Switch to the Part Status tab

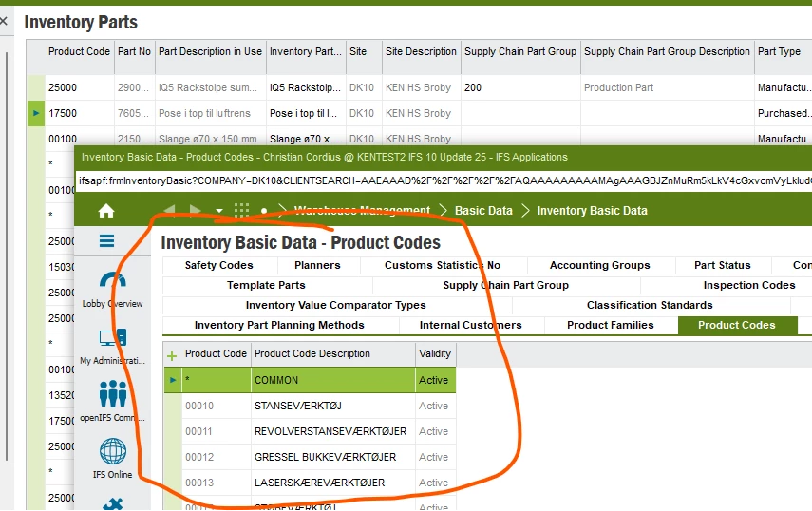click(x=723, y=266)
